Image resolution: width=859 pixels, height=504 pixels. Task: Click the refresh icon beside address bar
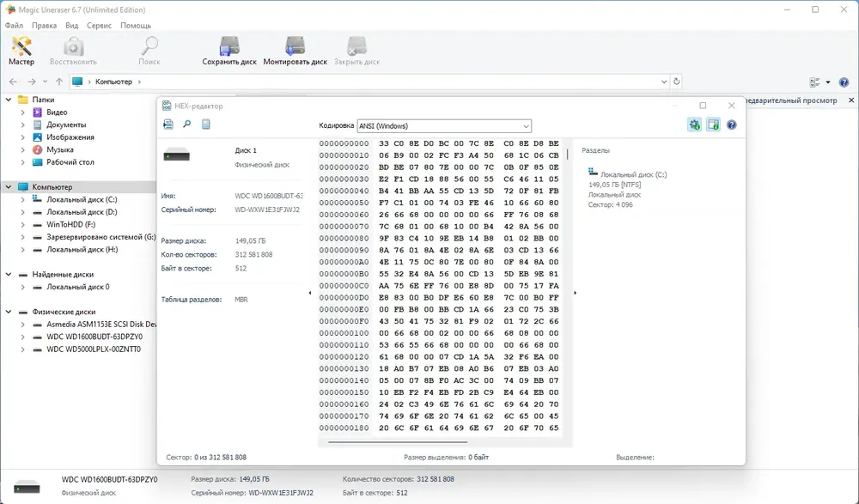tap(677, 82)
